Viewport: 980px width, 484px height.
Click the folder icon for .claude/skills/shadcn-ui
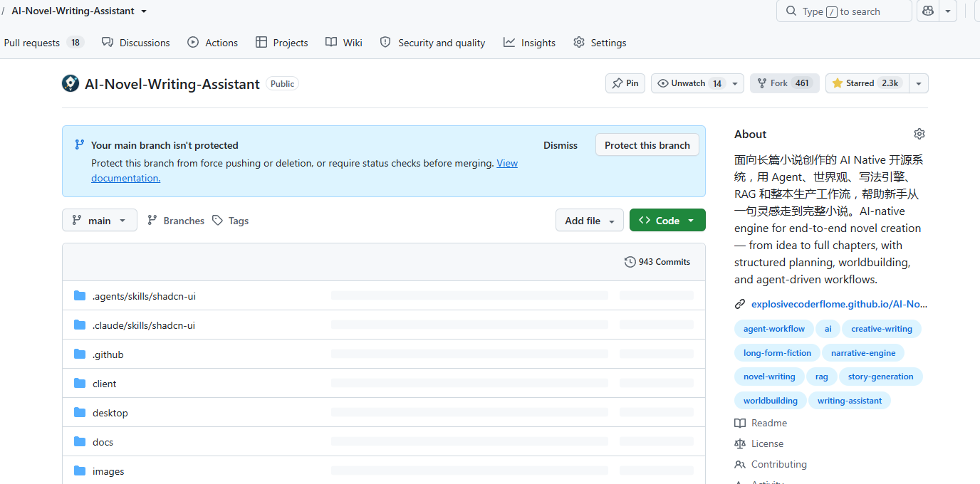pyautogui.click(x=80, y=325)
